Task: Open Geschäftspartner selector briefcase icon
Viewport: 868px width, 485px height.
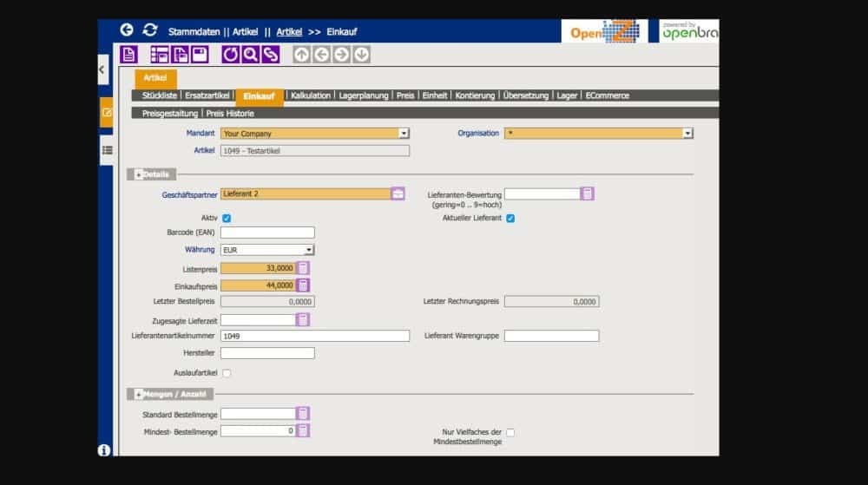Action: 398,193
